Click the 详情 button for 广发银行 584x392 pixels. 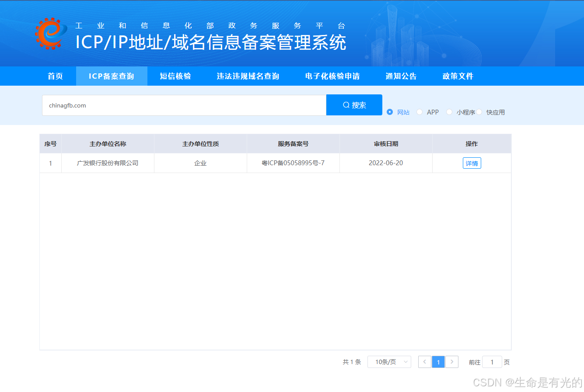tap(472, 163)
